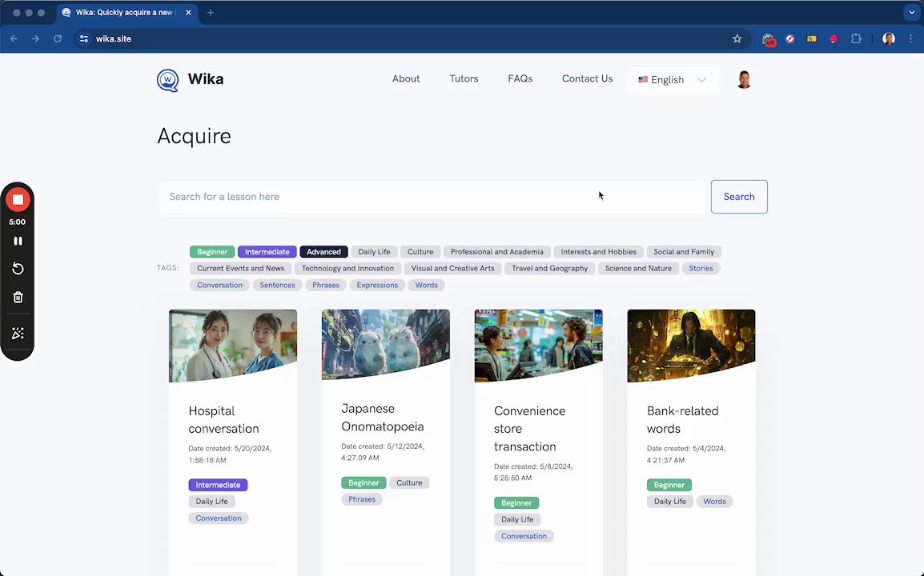Image resolution: width=924 pixels, height=576 pixels.
Task: Toggle the Culture filter in the TAGS bar
Action: pos(420,251)
